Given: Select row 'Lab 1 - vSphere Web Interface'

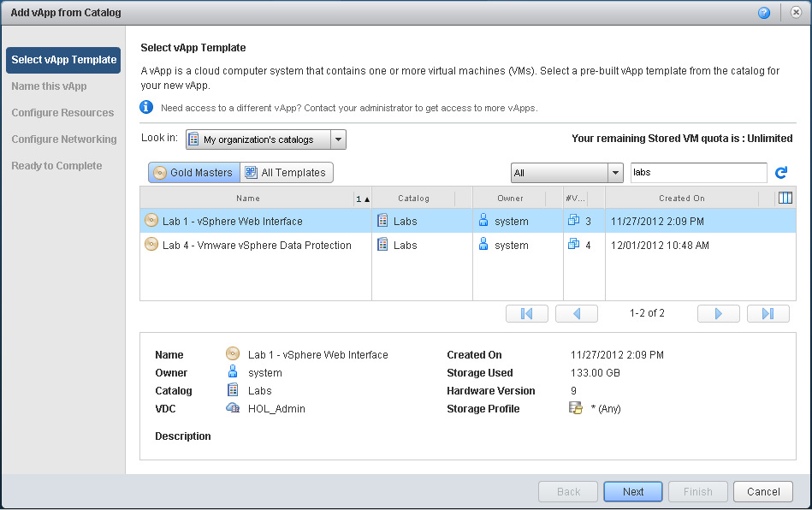Looking at the screenshot, I should click(x=468, y=221).
